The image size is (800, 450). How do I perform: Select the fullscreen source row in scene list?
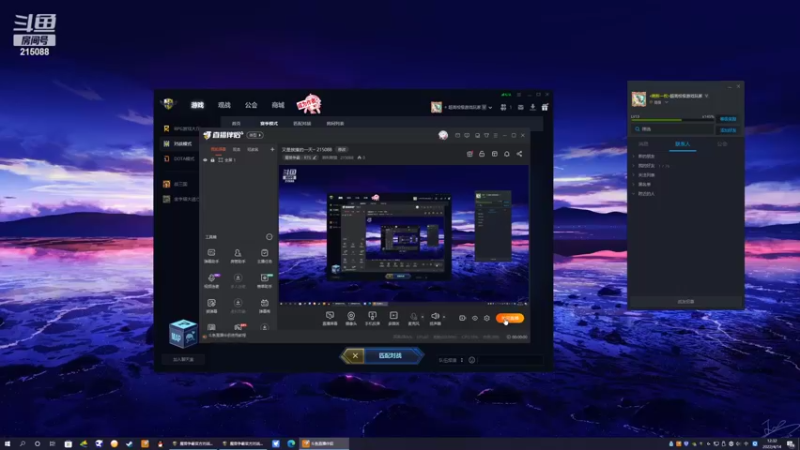pos(239,160)
